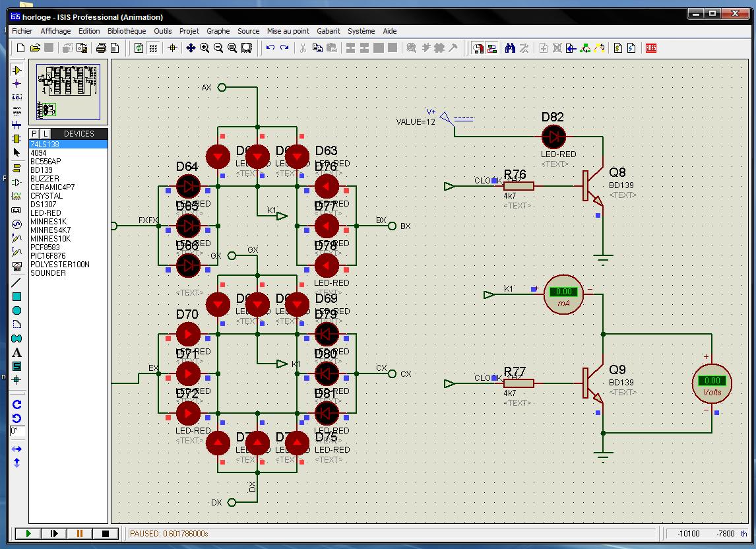
Task: Select the binoculars search icon
Action: pos(510,48)
